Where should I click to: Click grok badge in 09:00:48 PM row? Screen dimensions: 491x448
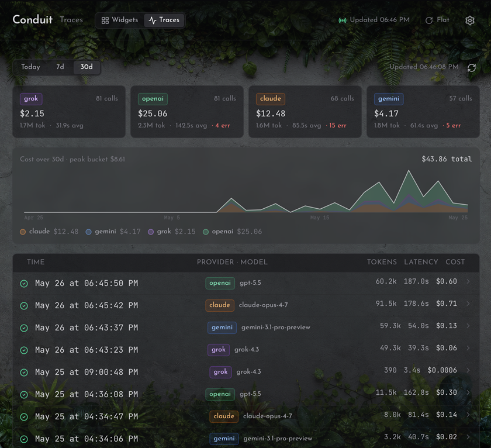click(221, 372)
